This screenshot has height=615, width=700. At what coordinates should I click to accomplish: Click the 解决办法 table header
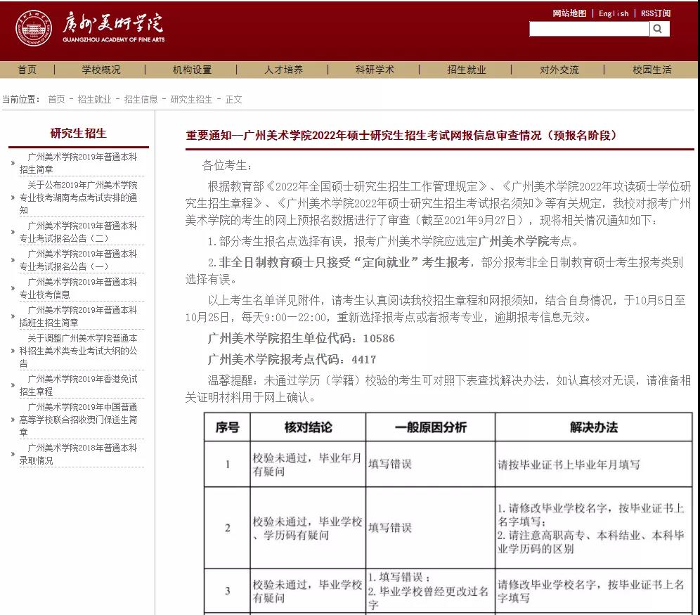[x=594, y=427]
